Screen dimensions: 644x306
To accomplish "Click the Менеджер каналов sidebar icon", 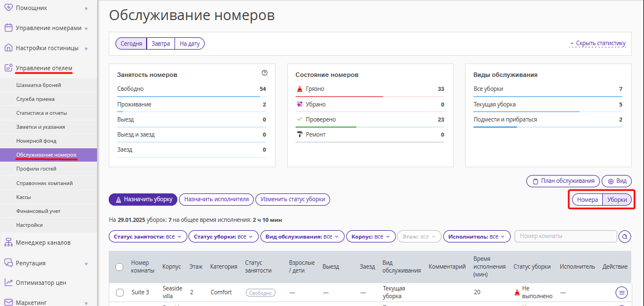I will tap(8, 242).
